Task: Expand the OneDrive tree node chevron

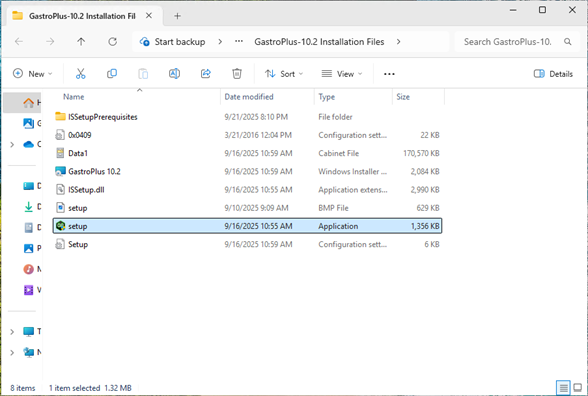Action: coord(12,144)
